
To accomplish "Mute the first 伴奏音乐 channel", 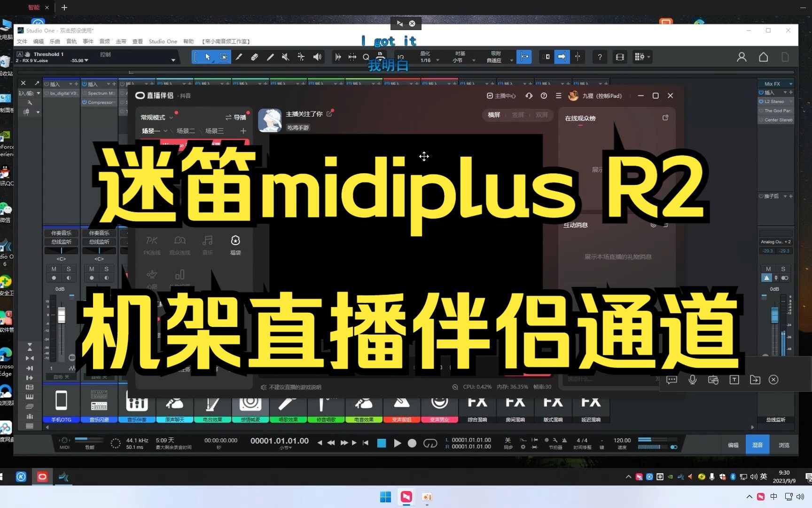I will click(54, 269).
